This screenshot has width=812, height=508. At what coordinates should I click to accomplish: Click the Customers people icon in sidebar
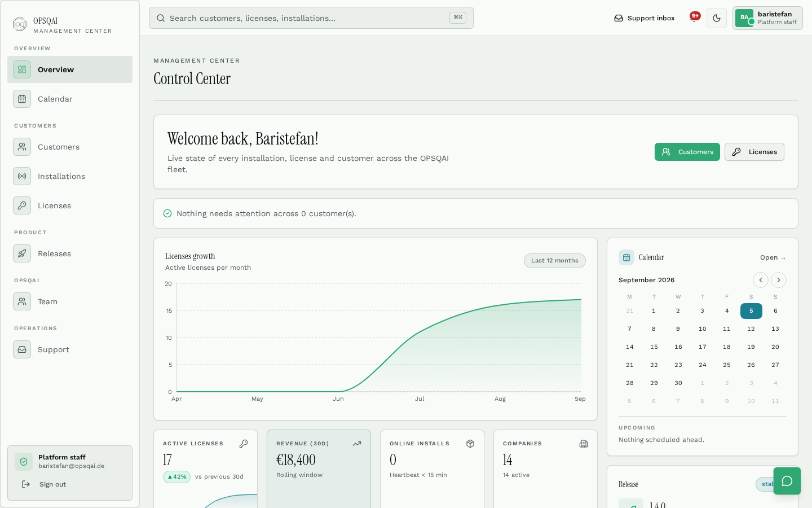(x=22, y=147)
